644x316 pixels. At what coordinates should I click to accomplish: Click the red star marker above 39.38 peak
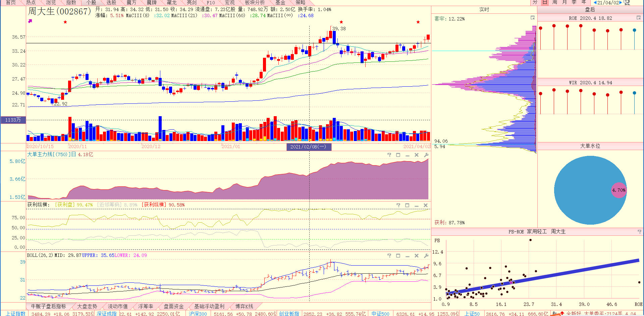(341, 22)
